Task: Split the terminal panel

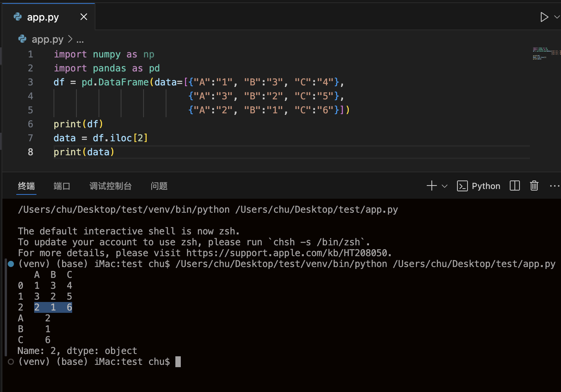Action: [x=514, y=186]
